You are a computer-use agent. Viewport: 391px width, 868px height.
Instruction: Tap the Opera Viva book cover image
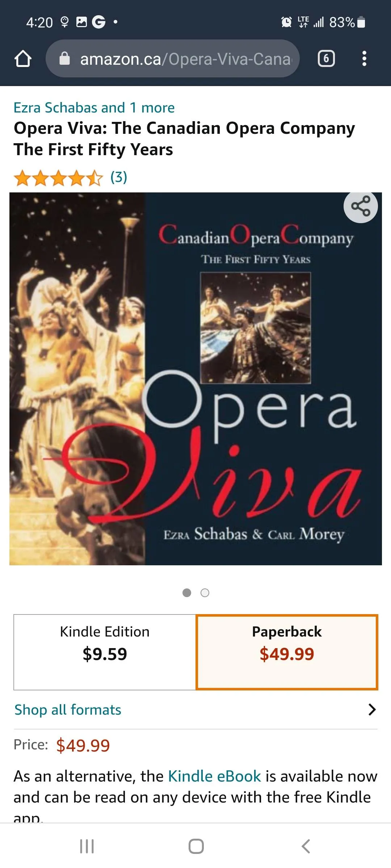tap(195, 379)
